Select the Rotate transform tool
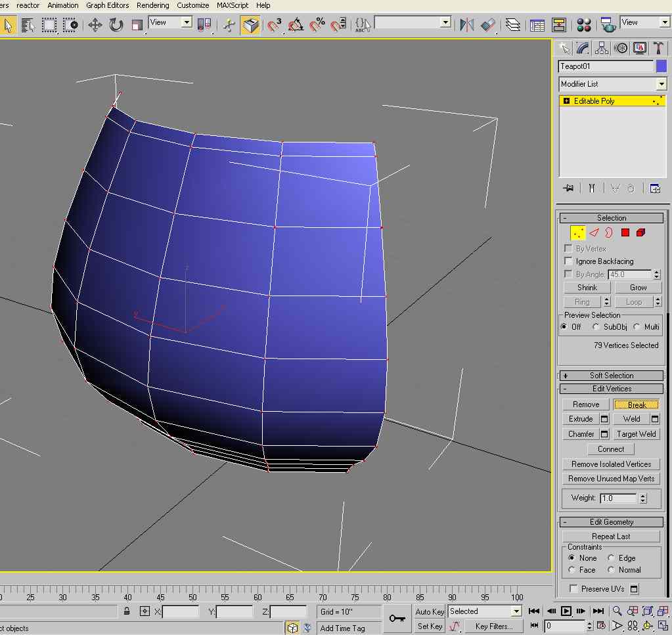 [x=116, y=25]
